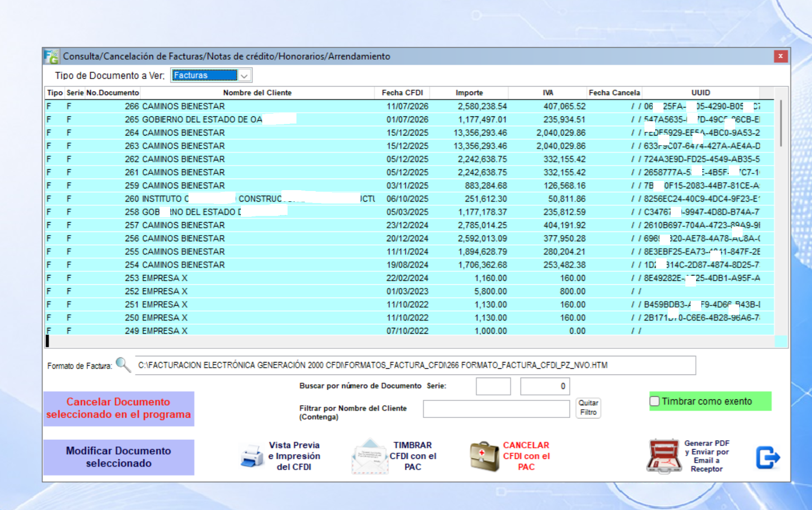Click the Fecha CFDI column header

402,92
